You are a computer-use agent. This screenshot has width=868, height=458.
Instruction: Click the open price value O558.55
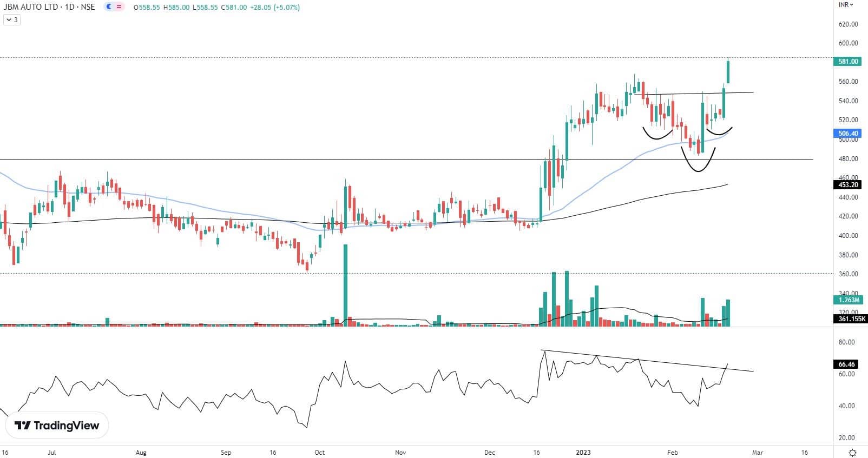147,8
